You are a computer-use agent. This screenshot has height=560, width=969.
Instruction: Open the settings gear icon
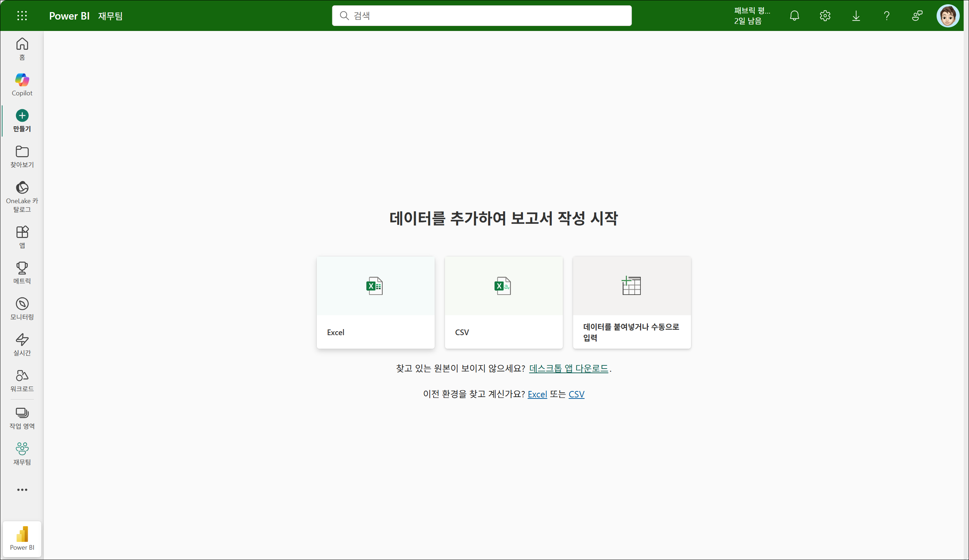(825, 16)
